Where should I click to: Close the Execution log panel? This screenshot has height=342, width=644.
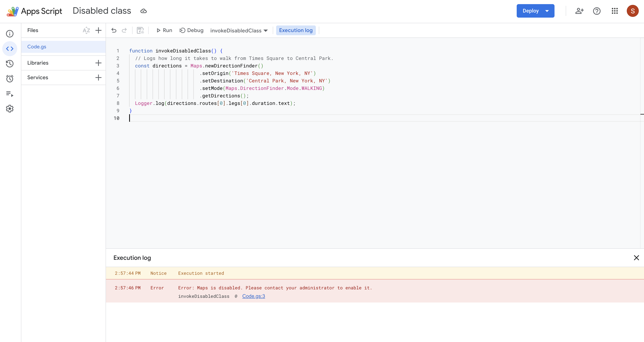pyautogui.click(x=636, y=258)
